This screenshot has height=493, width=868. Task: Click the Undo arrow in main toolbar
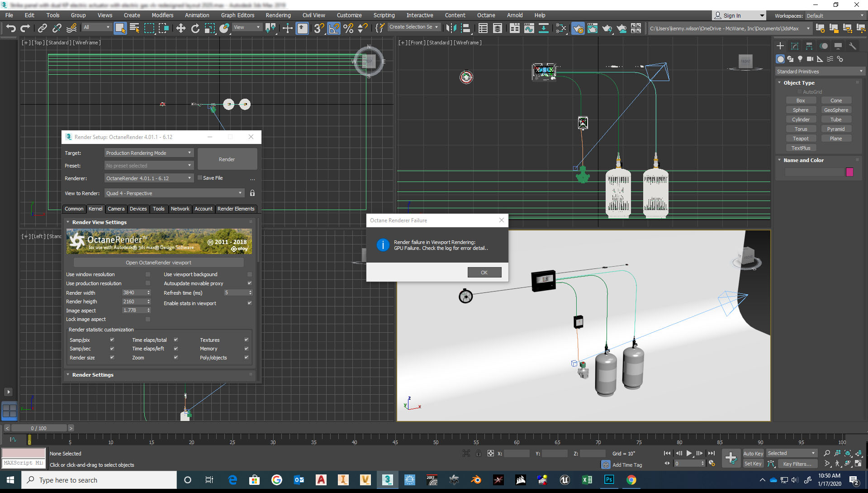coord(11,29)
